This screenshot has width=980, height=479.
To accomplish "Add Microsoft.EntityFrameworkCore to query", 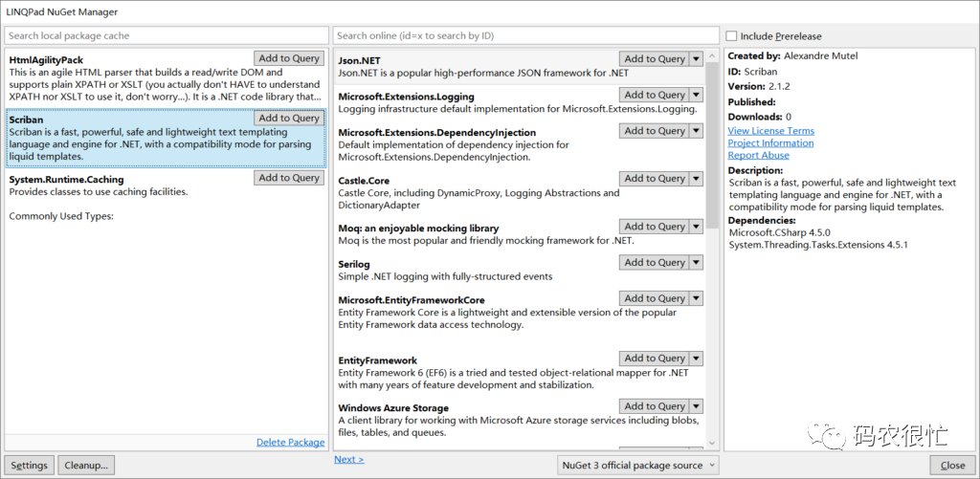I will tap(655, 298).
